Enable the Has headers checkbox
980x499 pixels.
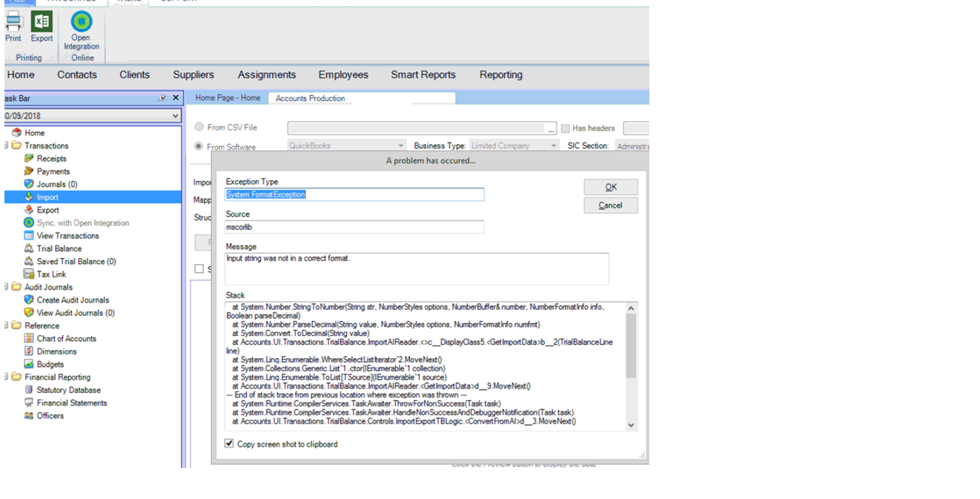566,128
